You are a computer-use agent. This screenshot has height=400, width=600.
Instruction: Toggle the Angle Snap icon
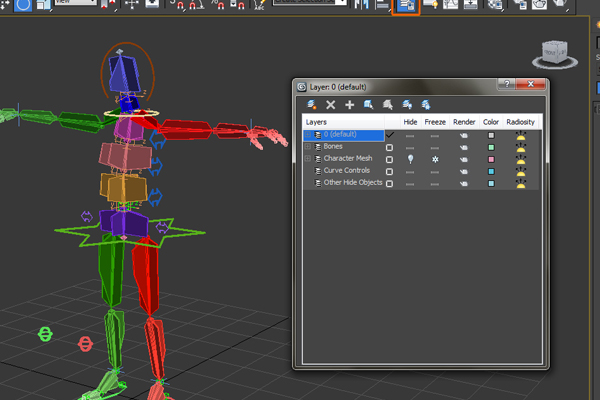196,5
